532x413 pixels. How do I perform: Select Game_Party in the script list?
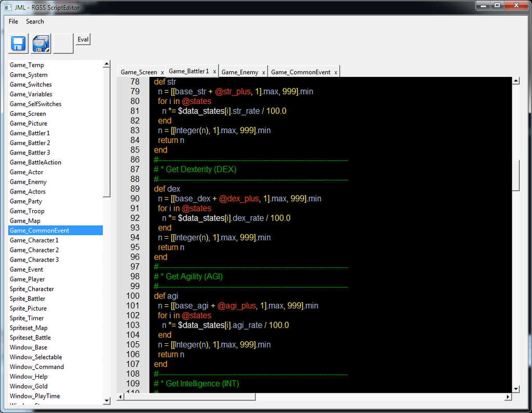point(55,201)
